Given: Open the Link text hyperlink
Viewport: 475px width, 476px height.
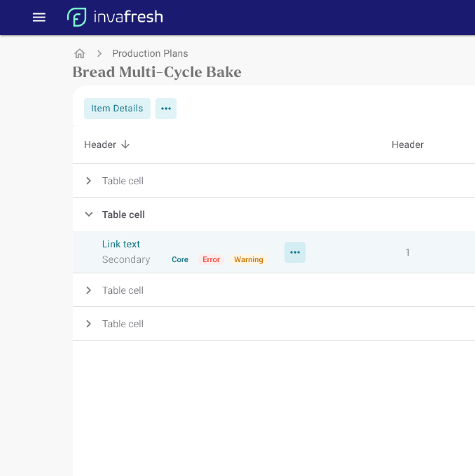Looking at the screenshot, I should pyautogui.click(x=121, y=244).
